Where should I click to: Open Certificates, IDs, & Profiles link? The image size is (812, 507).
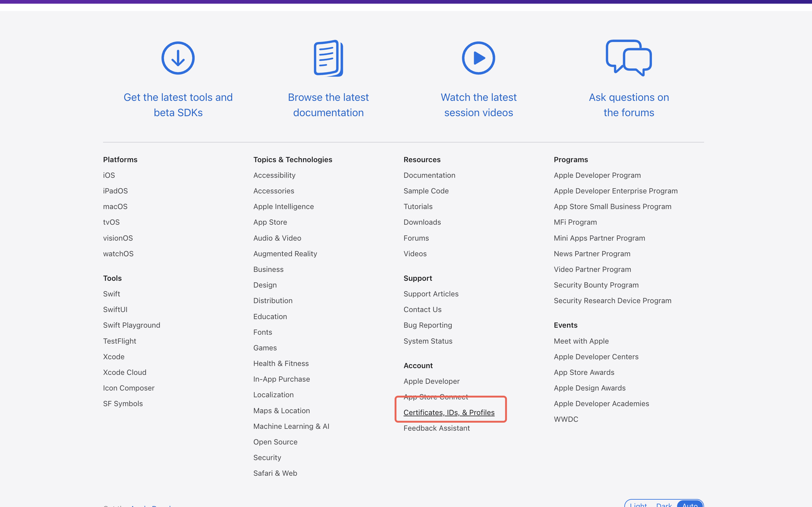pyautogui.click(x=449, y=413)
